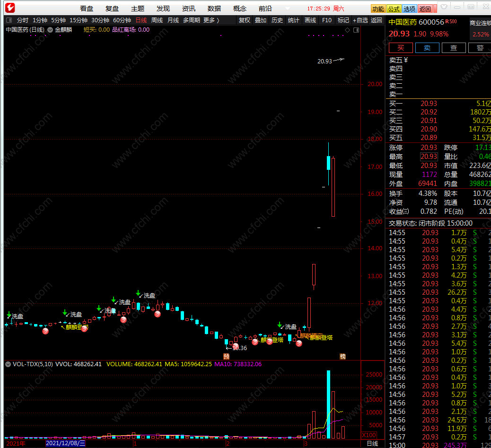Click the 换手 4.38% value
The height and width of the screenshot is (448, 491).
[x=428, y=193]
